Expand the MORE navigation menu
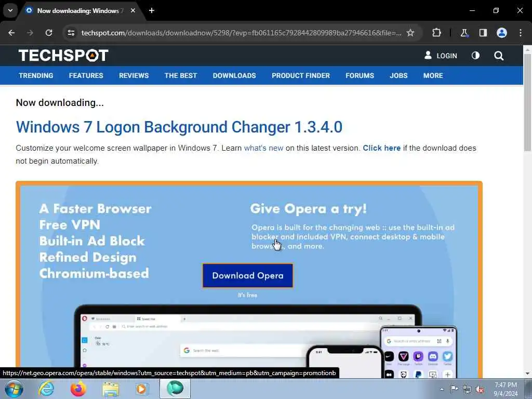The width and height of the screenshot is (532, 399). (433, 76)
